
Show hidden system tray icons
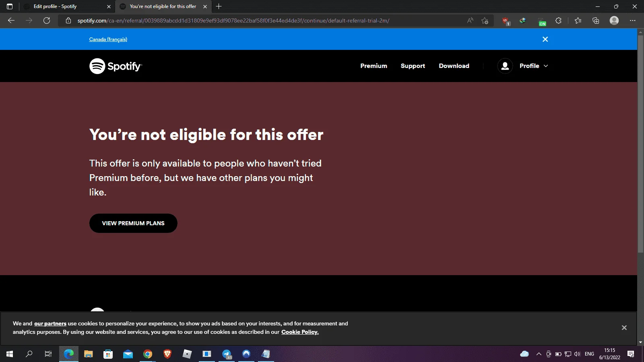(539, 354)
